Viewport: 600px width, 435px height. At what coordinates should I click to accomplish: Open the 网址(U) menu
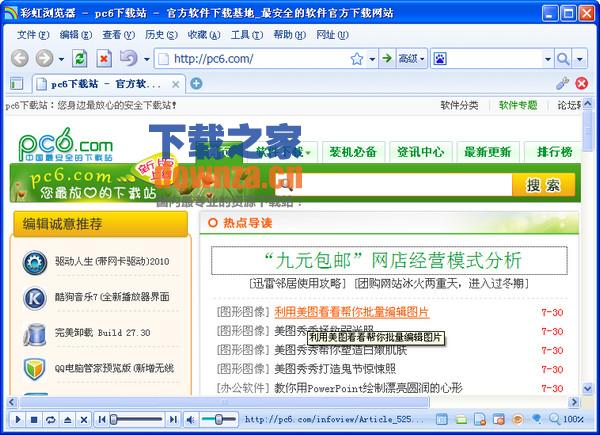332,35
